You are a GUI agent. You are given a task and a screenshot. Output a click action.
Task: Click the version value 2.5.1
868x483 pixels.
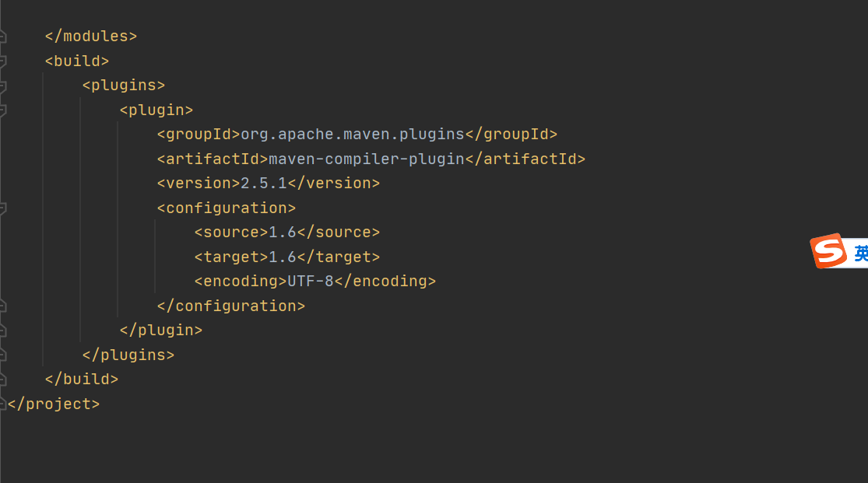(x=263, y=183)
